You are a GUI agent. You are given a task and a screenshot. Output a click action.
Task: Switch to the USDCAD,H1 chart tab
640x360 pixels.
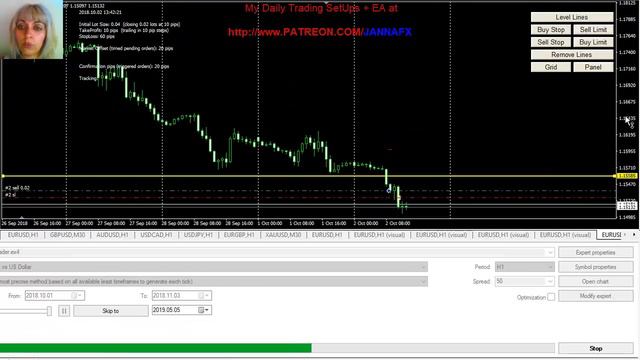[x=156, y=235]
